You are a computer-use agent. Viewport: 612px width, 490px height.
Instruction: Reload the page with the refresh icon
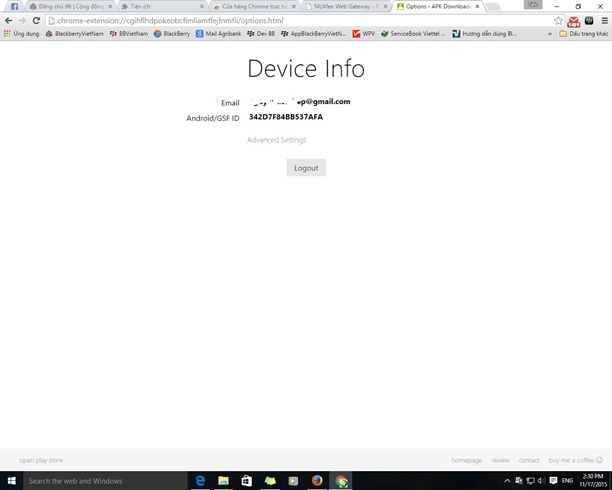coord(36,20)
